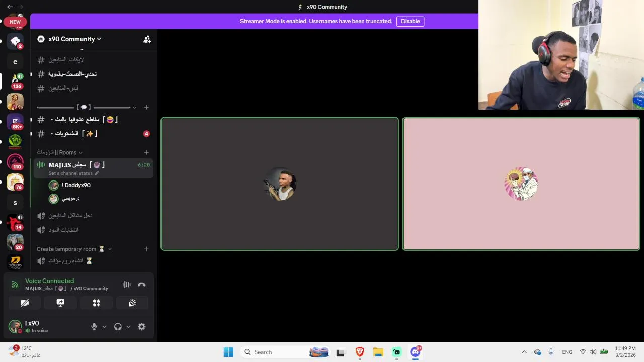Add channel in the Rooms category

pos(146,152)
